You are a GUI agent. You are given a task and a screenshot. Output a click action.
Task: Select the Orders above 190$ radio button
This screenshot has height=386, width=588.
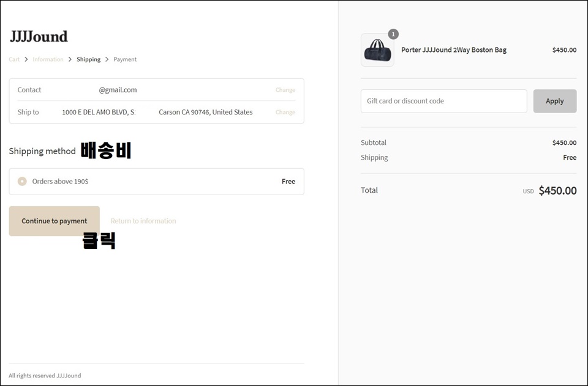22,181
